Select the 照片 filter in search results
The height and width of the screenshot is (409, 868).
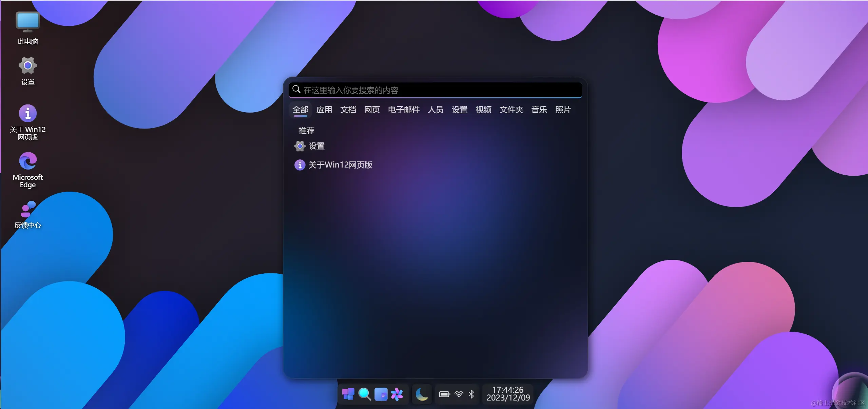pos(563,110)
